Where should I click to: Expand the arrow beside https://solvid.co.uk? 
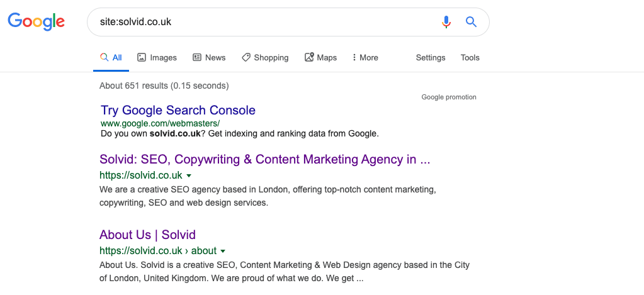click(189, 175)
